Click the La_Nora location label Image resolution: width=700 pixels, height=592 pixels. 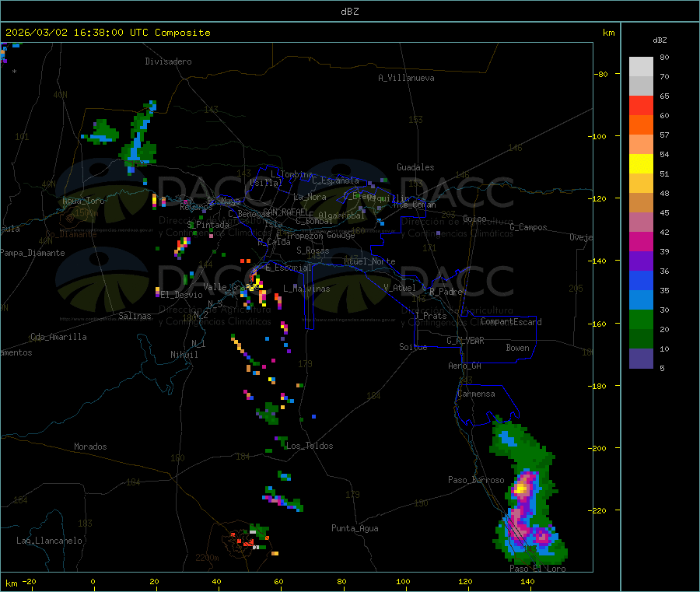click(x=310, y=197)
